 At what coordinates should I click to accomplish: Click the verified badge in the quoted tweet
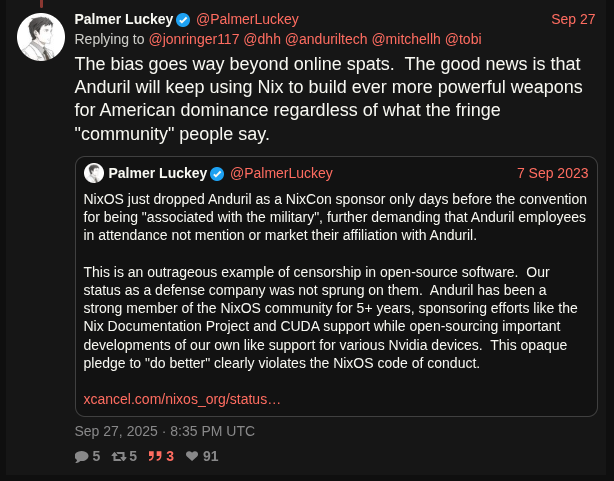click(217, 174)
